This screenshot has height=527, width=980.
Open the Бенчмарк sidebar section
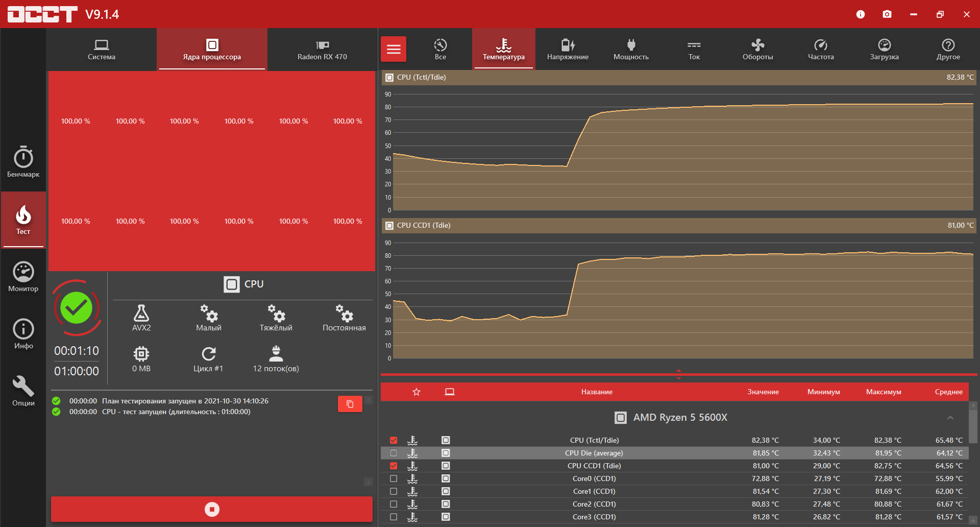pyautogui.click(x=23, y=162)
